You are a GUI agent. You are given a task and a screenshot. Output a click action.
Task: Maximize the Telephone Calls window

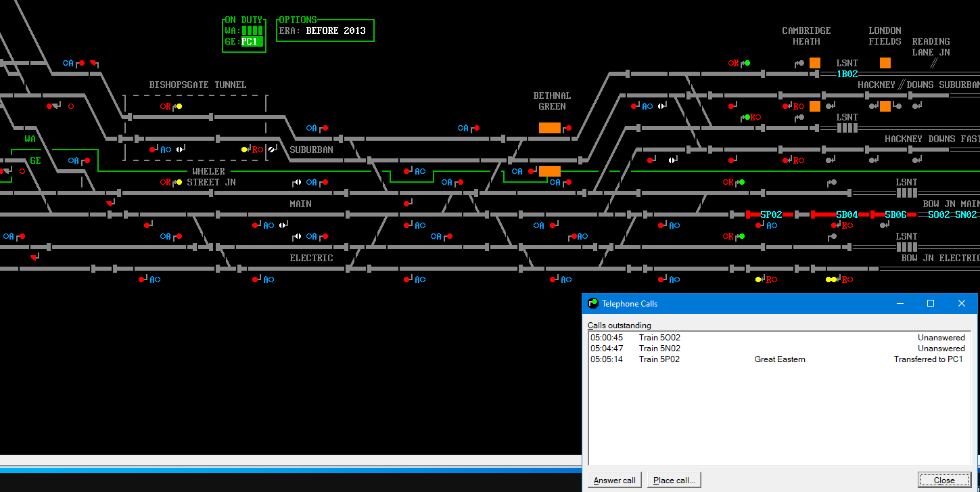pyautogui.click(x=931, y=304)
